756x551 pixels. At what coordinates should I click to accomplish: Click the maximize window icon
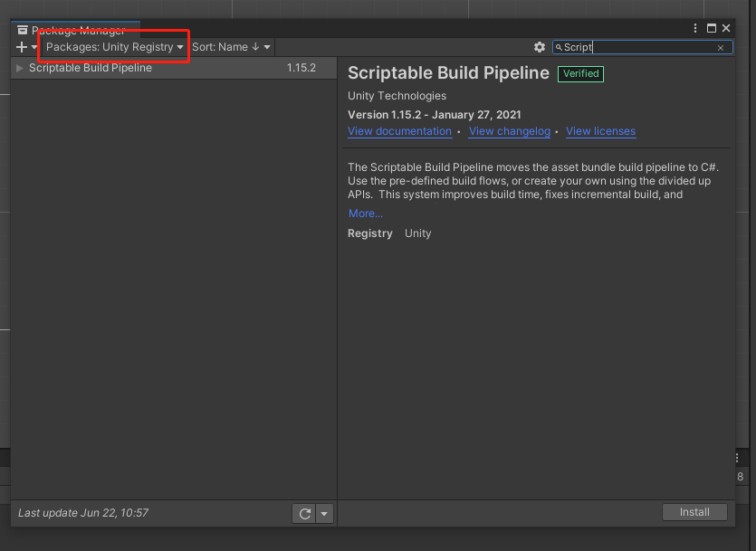tap(711, 28)
